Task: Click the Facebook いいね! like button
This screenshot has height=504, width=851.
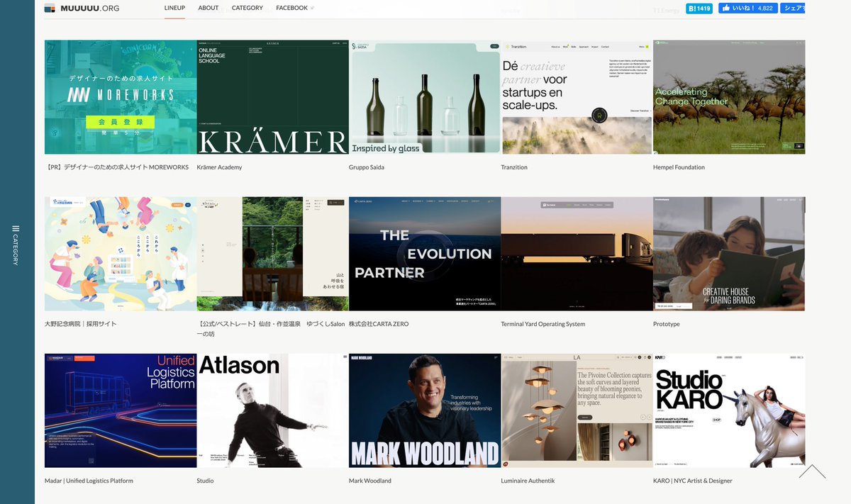Action: pyautogui.click(x=747, y=9)
